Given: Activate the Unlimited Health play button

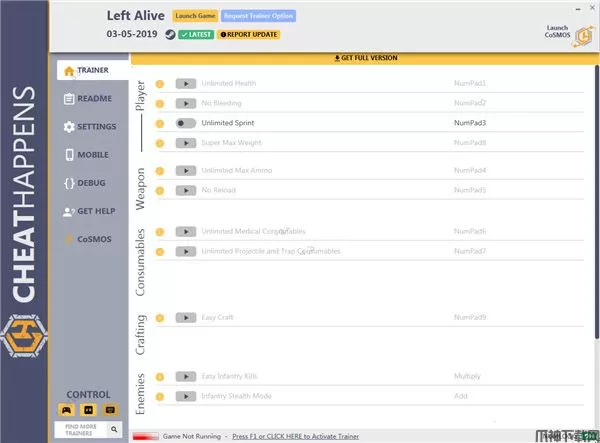Looking at the screenshot, I should pos(186,83).
